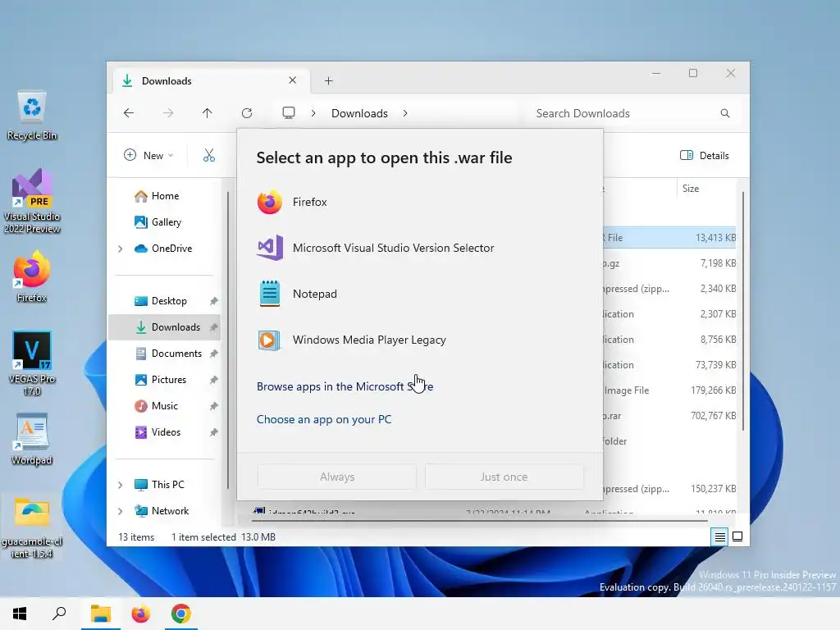Click Choose an app on your PC

323,419
